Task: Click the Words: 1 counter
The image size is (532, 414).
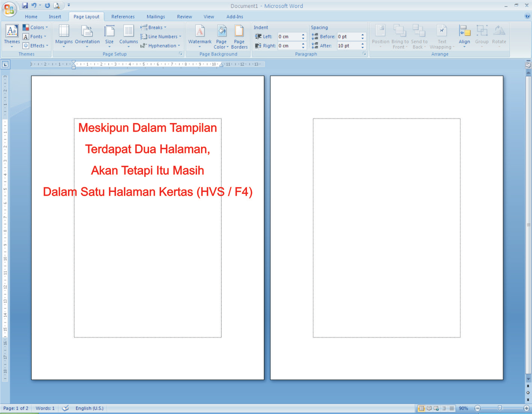Action: pyautogui.click(x=45, y=408)
